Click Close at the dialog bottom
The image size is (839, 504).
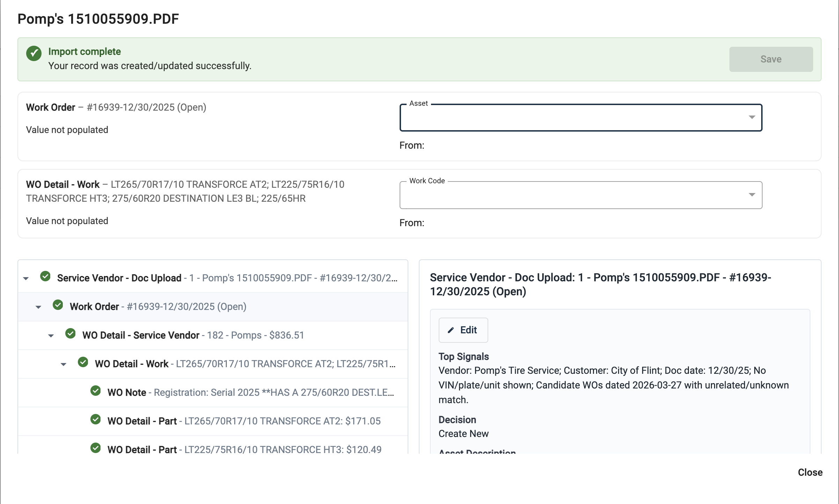coord(810,472)
